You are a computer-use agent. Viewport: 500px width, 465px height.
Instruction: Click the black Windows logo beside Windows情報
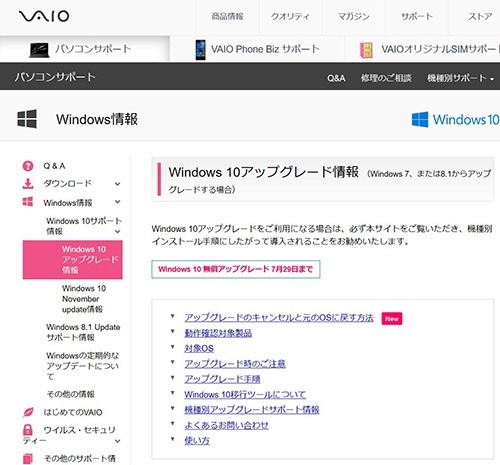[27, 119]
